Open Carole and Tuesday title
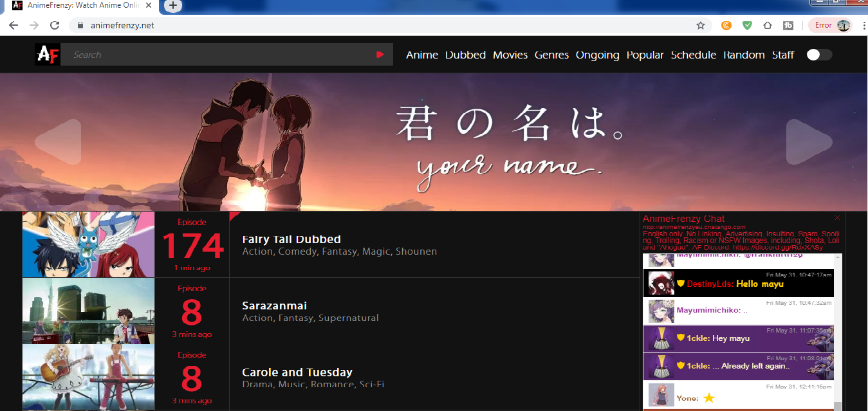Viewport: 868px width, 411px height. click(297, 372)
